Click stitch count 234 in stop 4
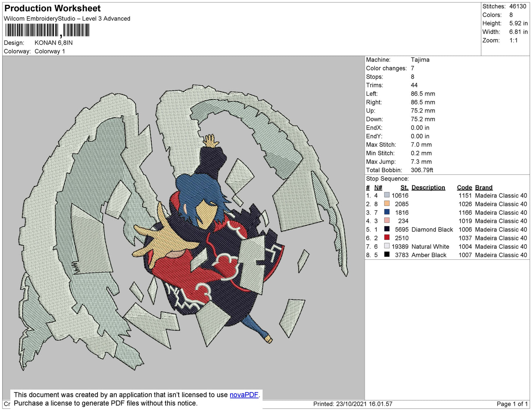Viewport: 532px width, 411px height. (x=403, y=221)
